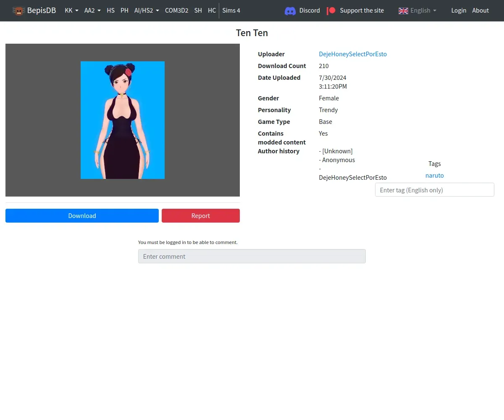Click the UK flag language icon

(x=403, y=10)
